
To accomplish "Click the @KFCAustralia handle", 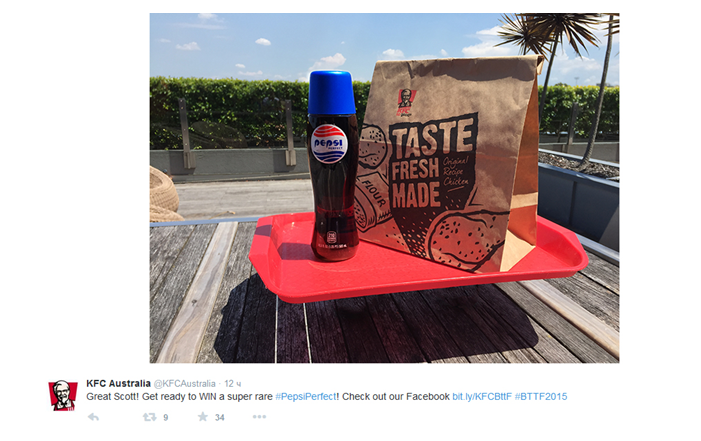I will click(x=184, y=384).
